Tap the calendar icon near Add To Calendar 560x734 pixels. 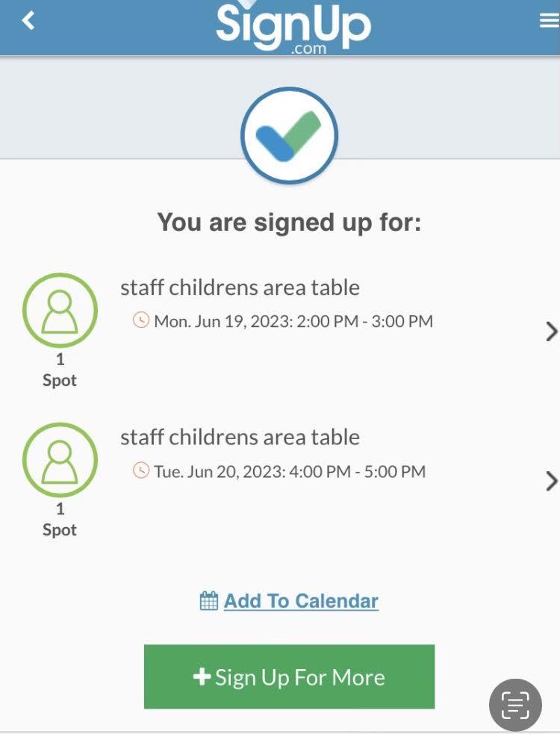(x=209, y=601)
